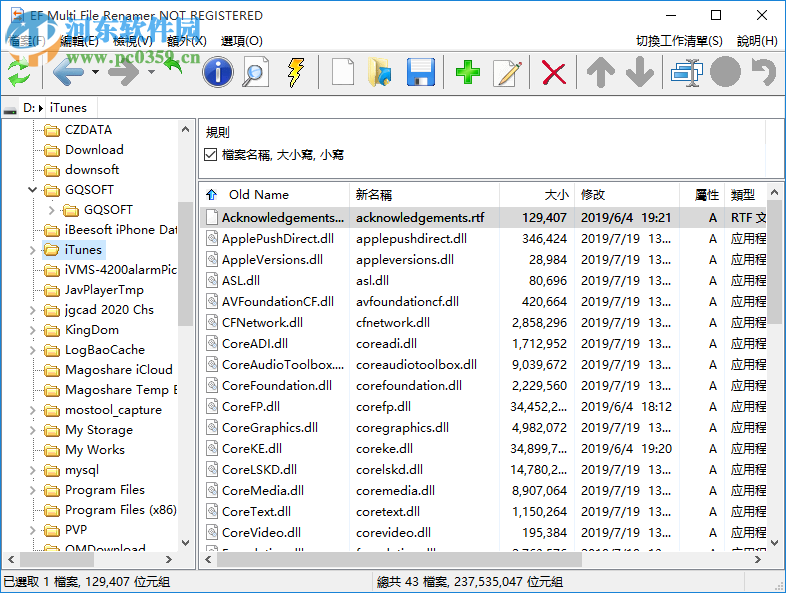Click new name coremedia.dll cell

[396, 490]
